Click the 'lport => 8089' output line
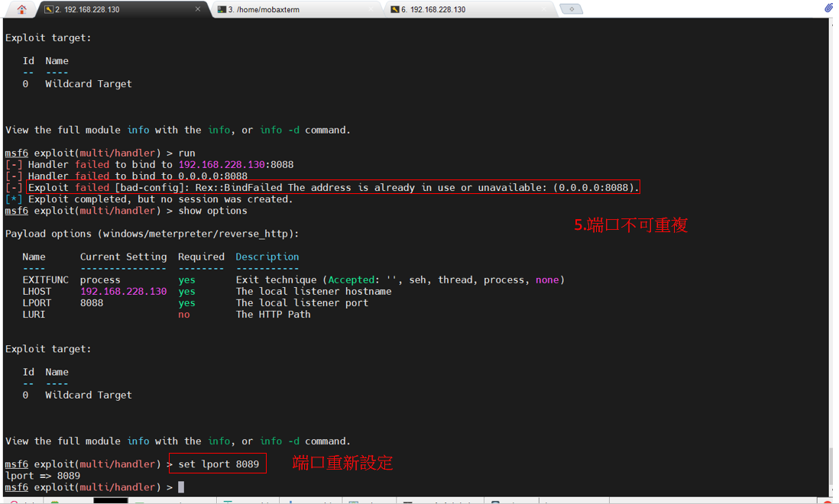Image resolution: width=839 pixels, height=504 pixels. pyautogui.click(x=43, y=476)
